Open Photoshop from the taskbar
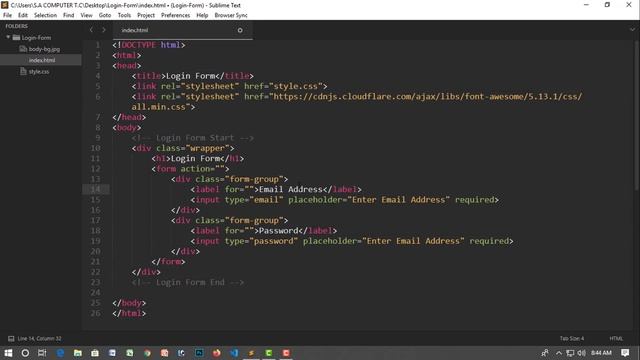 199,353
